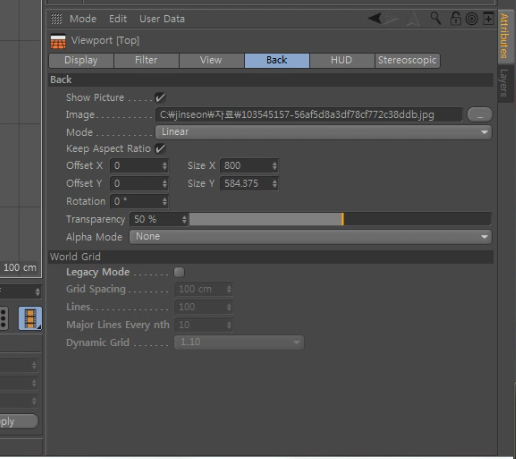Open the Dynamic Grid dropdown

click(x=239, y=342)
